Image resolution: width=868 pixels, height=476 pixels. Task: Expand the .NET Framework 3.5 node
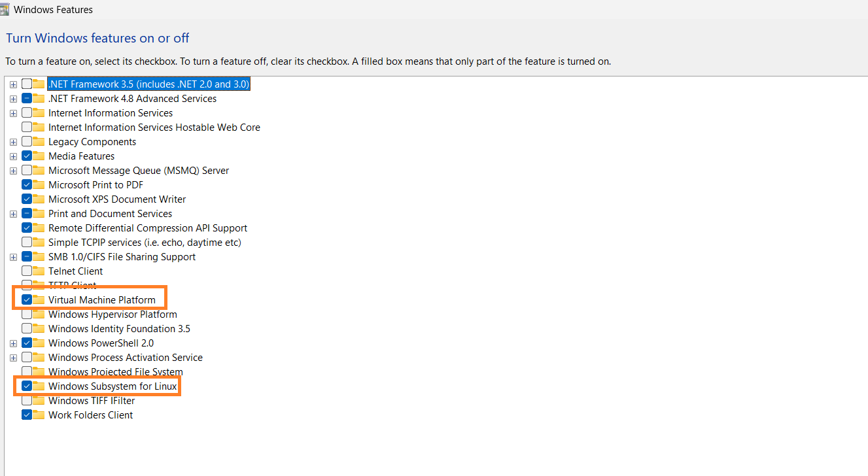click(14, 84)
